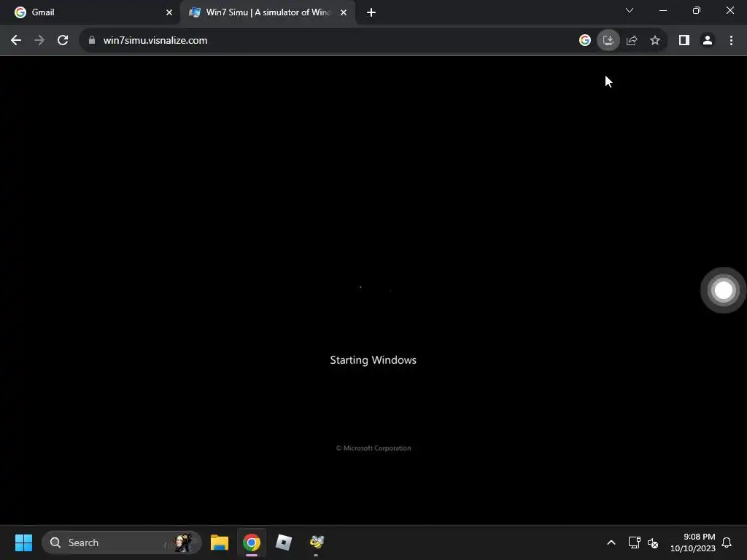Click the Microsoft Corporation copyright text
Image resolution: width=747 pixels, height=560 pixels.
(x=373, y=448)
